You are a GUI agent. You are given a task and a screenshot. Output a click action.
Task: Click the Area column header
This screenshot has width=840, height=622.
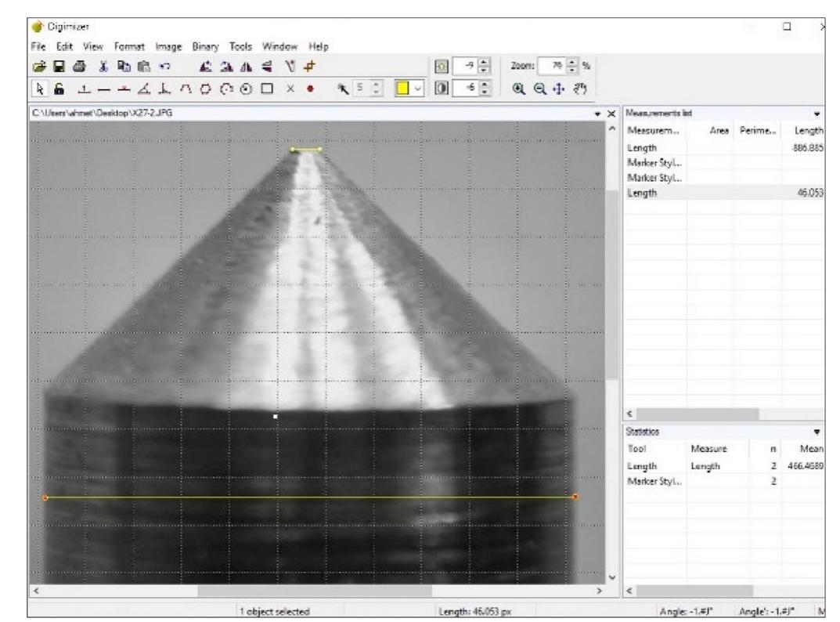719,130
